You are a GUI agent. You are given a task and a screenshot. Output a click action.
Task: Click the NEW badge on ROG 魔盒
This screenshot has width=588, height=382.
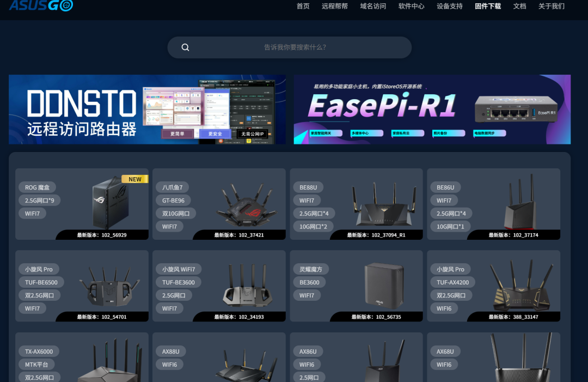[135, 179]
